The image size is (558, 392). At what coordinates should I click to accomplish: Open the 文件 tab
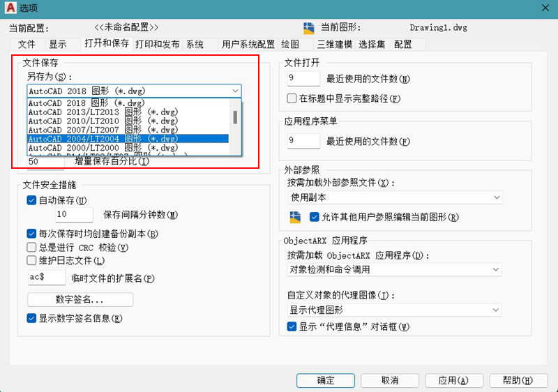27,44
